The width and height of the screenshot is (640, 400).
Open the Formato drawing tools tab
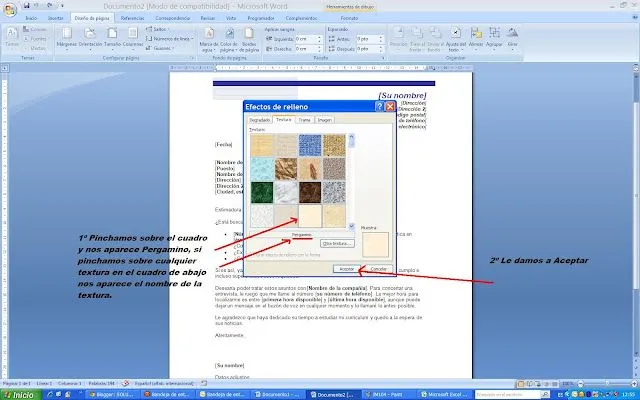click(x=349, y=18)
